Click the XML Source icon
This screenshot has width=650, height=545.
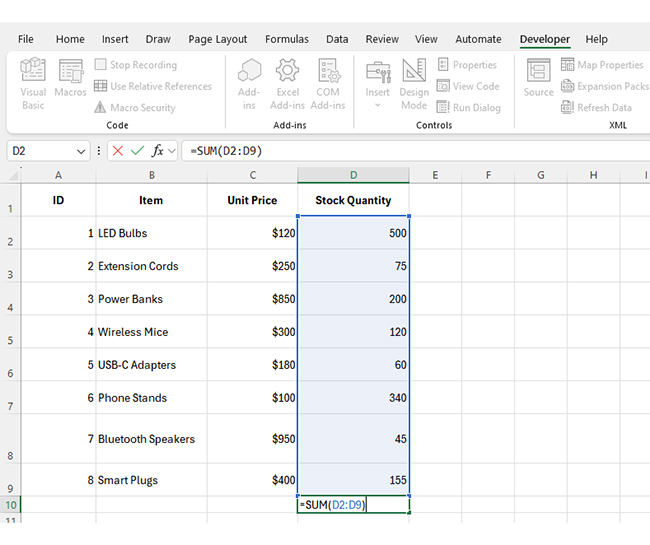(538, 78)
